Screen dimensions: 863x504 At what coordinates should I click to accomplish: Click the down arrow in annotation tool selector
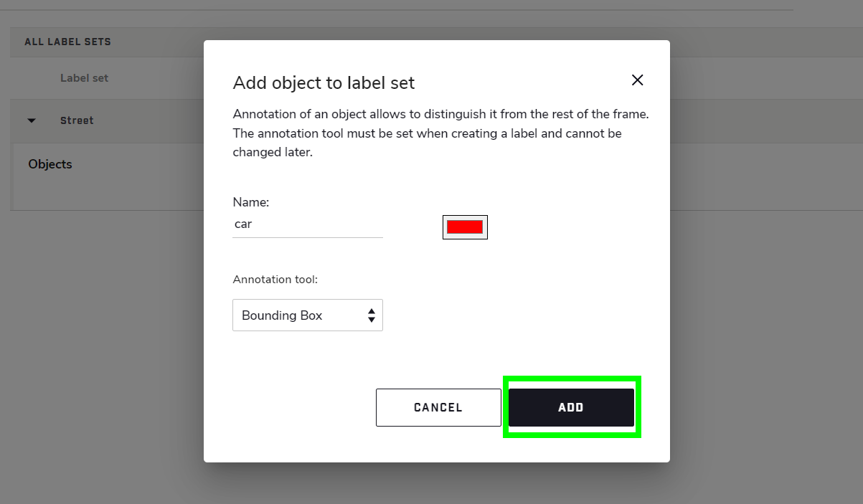pyautogui.click(x=371, y=319)
